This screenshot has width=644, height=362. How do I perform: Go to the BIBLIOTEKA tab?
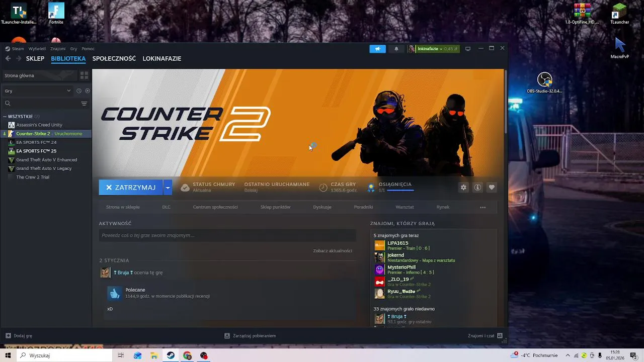68,58
